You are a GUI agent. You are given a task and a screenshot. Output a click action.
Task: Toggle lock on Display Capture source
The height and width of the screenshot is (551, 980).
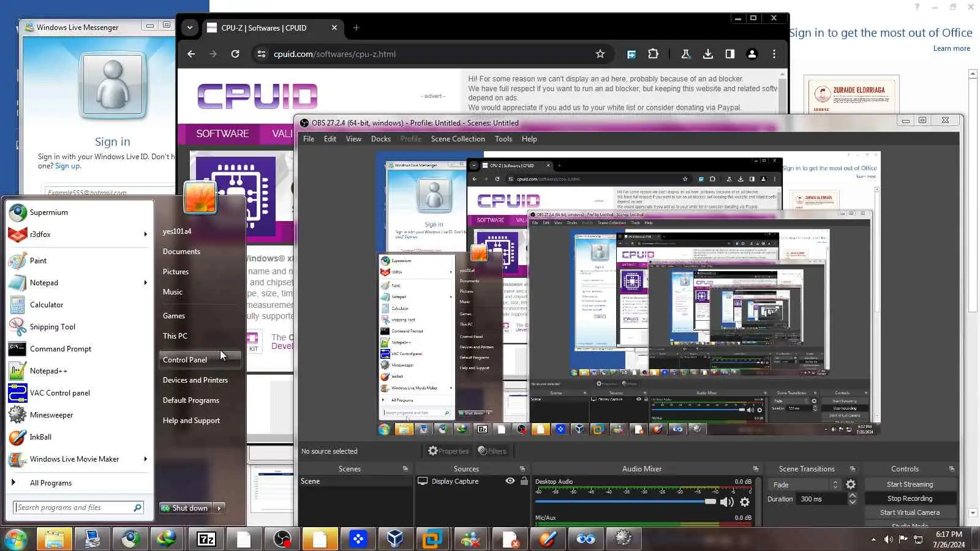coord(524,481)
